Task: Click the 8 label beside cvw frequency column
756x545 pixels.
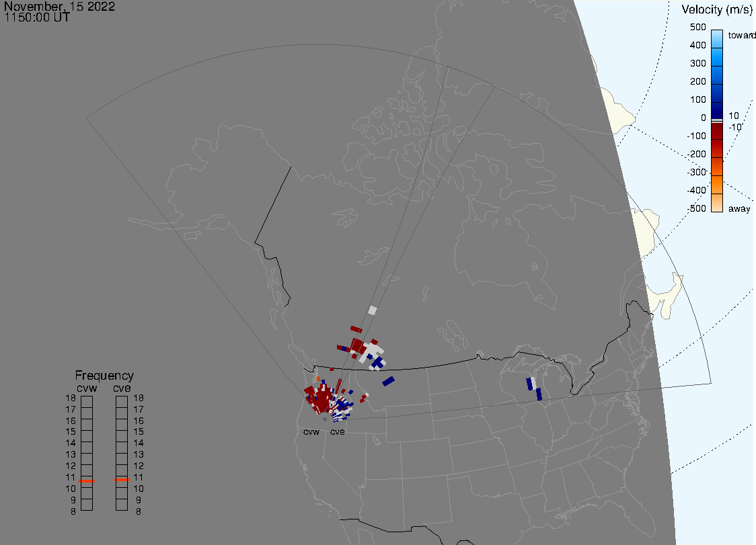Action: 73,512
